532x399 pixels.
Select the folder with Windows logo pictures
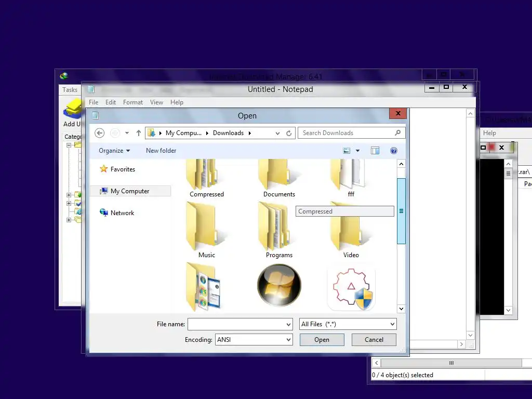tap(204, 287)
